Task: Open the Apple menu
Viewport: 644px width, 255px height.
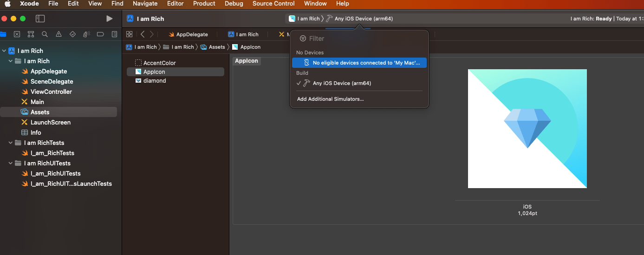Action: tap(7, 4)
